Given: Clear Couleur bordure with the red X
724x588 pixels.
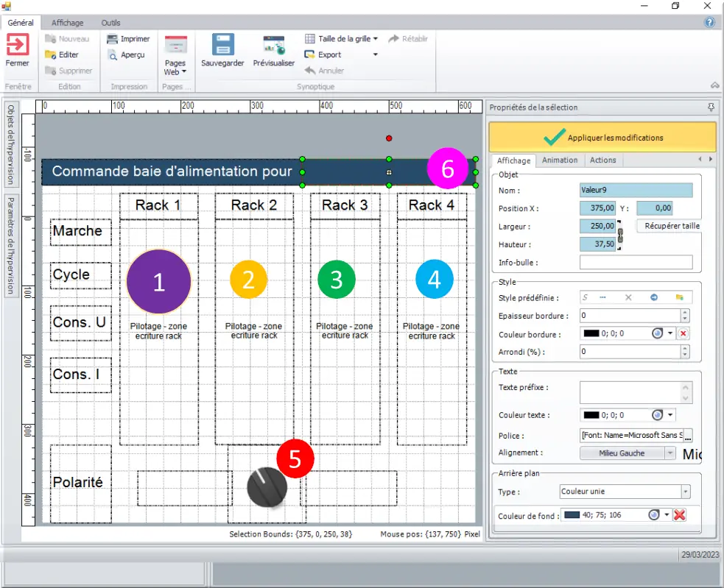Looking at the screenshot, I should click(683, 333).
